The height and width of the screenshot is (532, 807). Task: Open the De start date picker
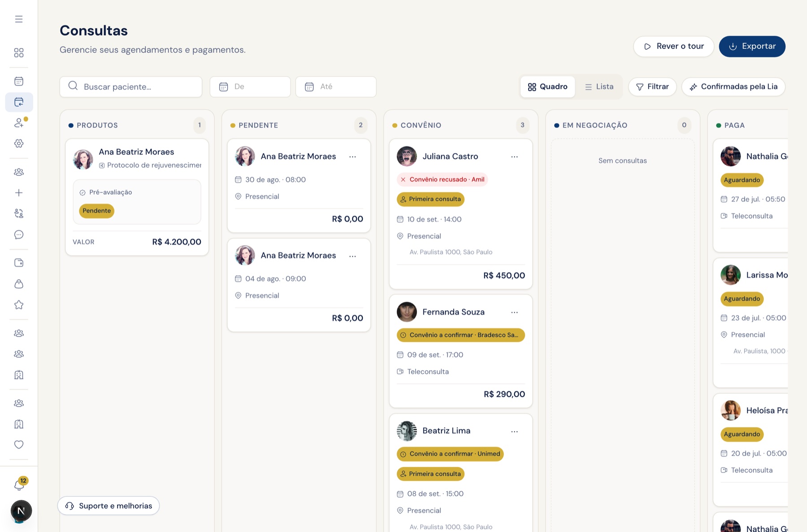pos(250,87)
